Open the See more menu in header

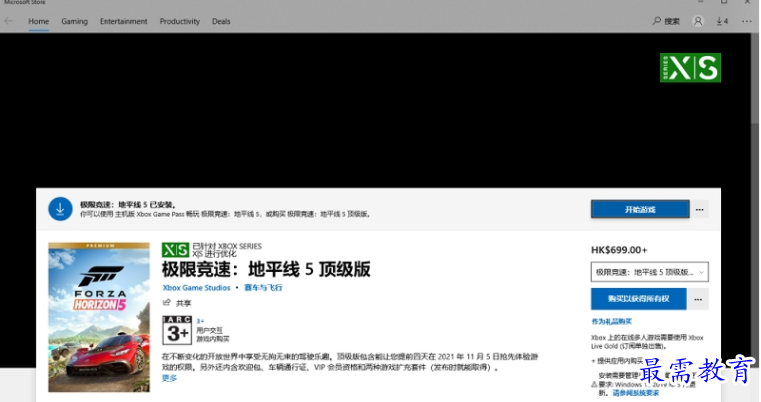(746, 21)
